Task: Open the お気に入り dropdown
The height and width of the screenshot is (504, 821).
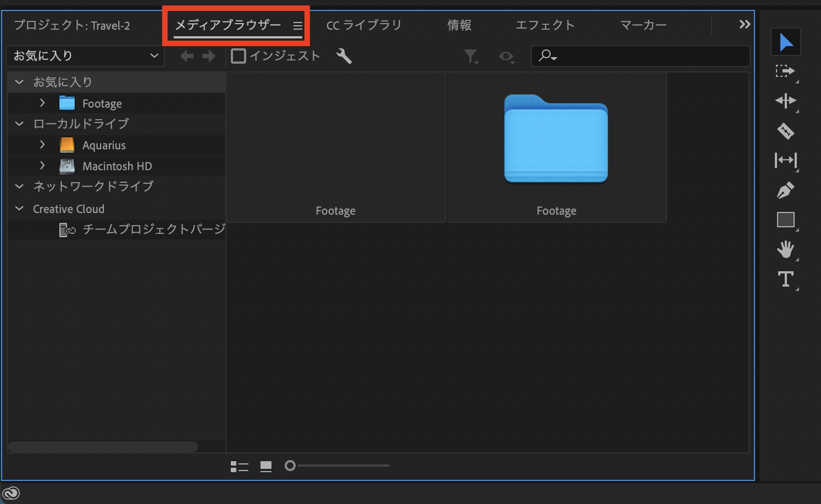Action: click(86, 56)
